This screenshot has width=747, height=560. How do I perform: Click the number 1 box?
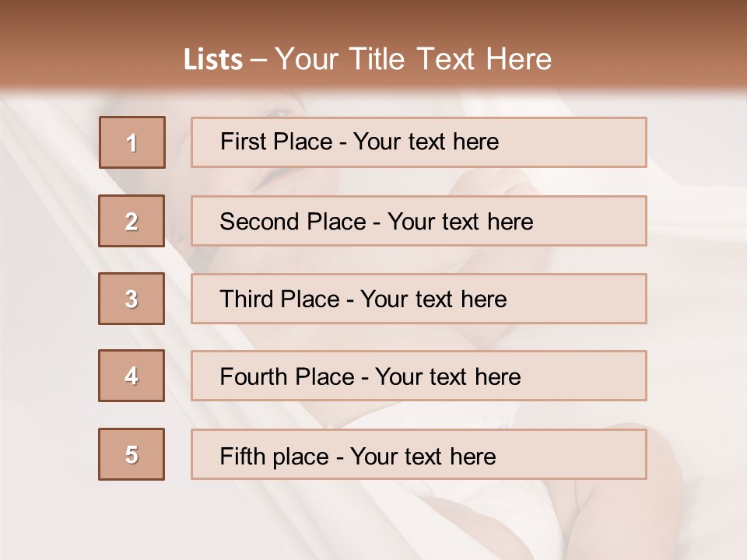[132, 142]
